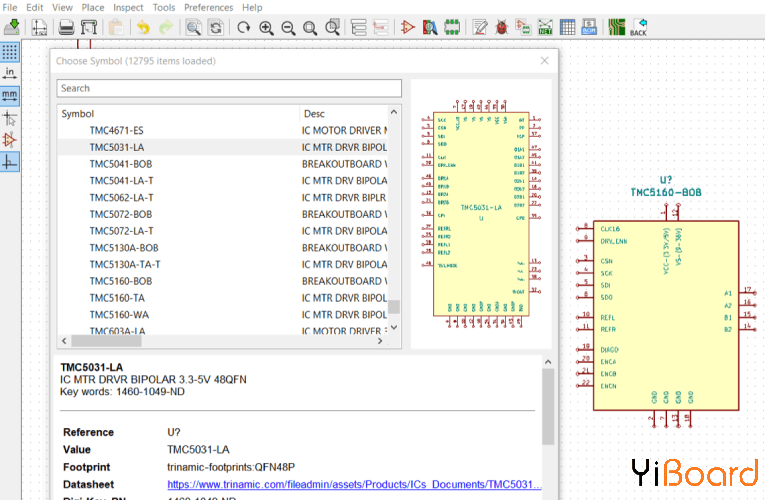Open the Plot schematic tool
765x500 pixels.
click(89, 27)
